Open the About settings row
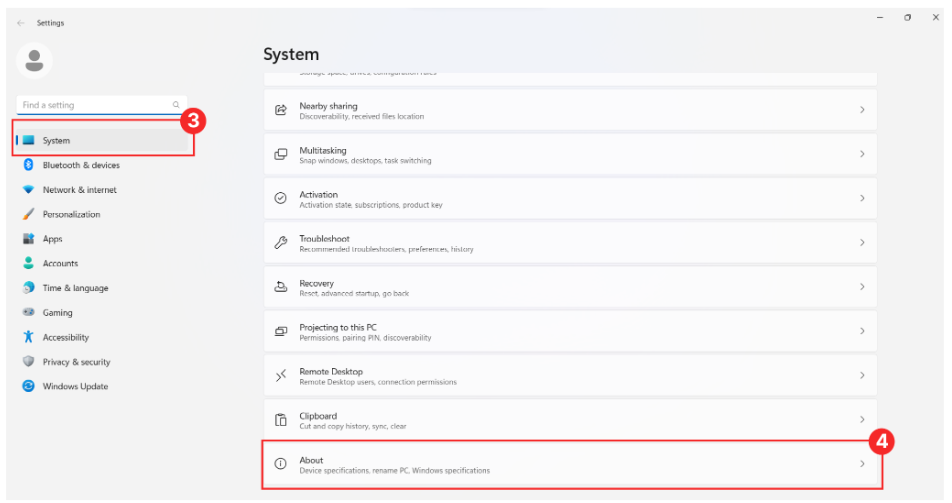Image resolution: width=952 pixels, height=503 pixels. 570,464
